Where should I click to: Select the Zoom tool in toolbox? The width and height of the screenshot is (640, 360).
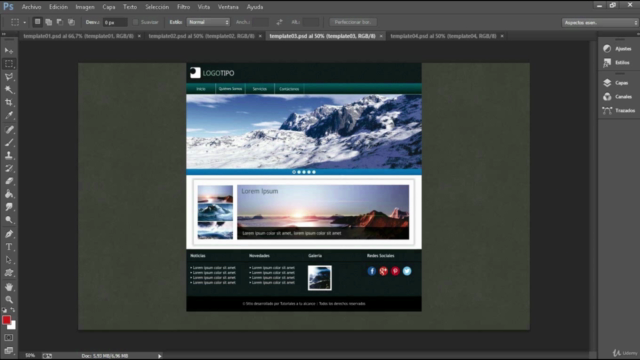(9, 300)
